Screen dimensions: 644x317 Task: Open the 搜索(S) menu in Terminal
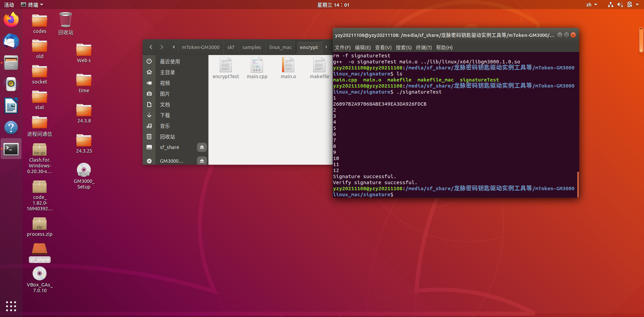(404, 48)
